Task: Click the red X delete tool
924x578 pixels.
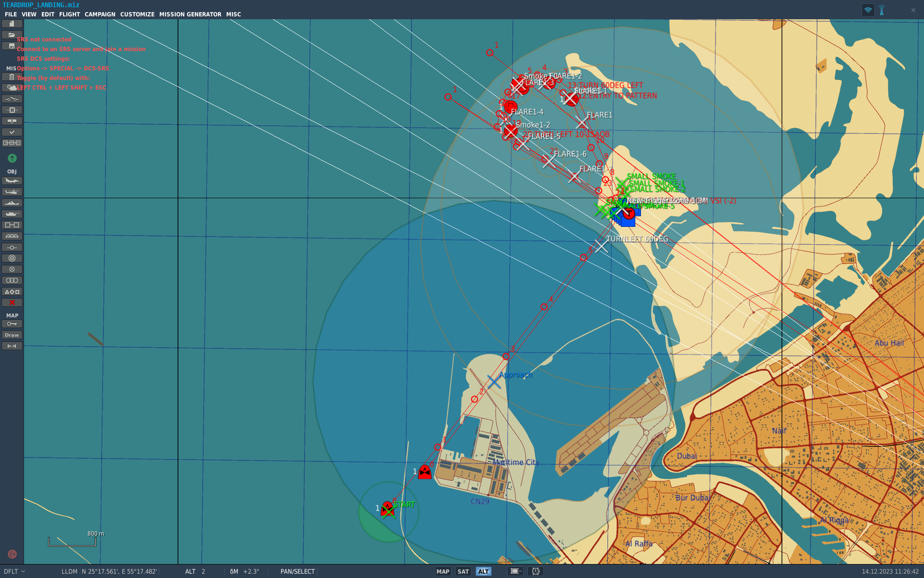Action: [12, 303]
